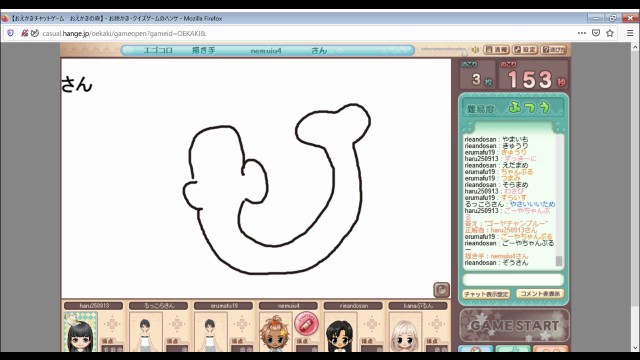Open the チャット表示設定 chat display settings

click(x=486, y=294)
